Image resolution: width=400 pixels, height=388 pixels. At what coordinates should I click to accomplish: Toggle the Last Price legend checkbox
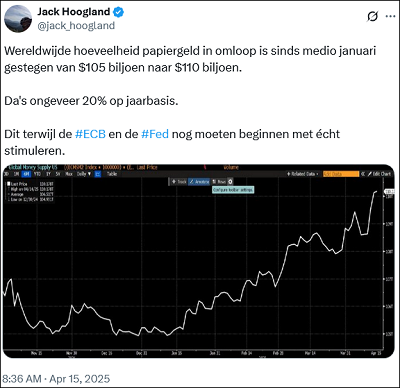click(9, 184)
